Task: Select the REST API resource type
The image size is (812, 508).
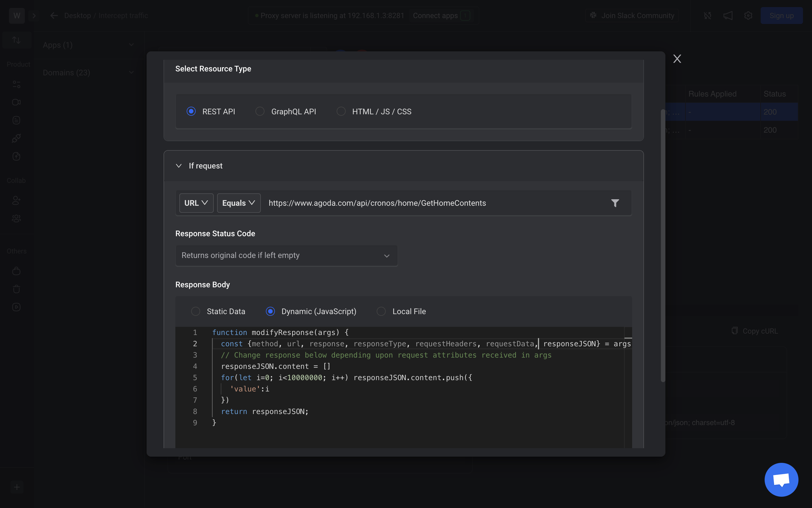Action: click(191, 111)
